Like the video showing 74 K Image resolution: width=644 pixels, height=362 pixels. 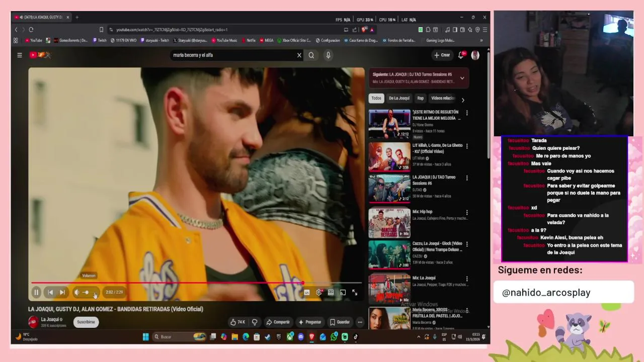pyautogui.click(x=237, y=322)
